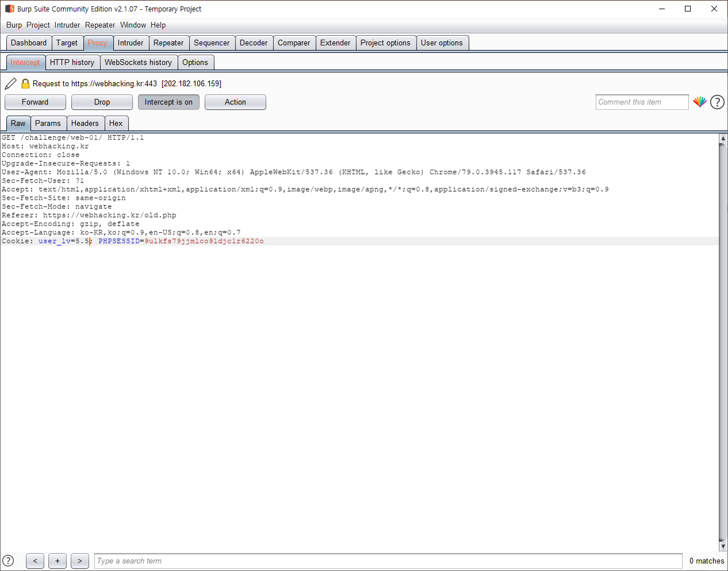Drop the intercepted request
The height and width of the screenshot is (571, 728).
point(102,102)
